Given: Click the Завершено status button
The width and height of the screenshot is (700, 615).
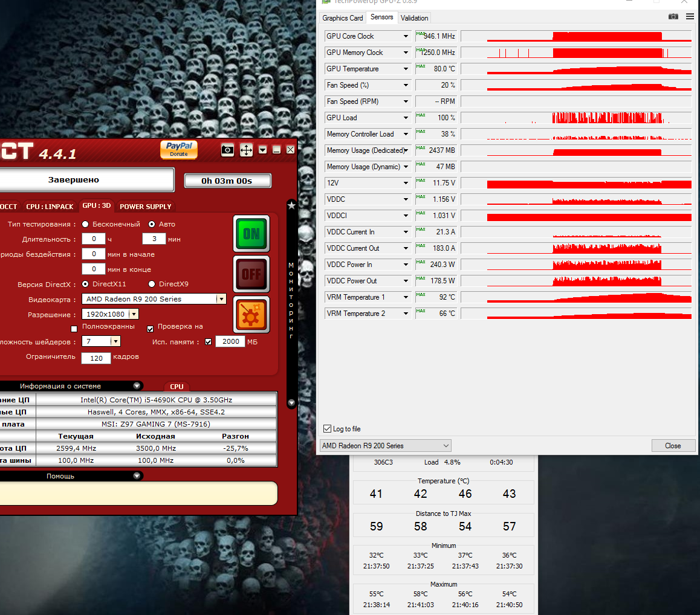Looking at the screenshot, I should 86,180.
